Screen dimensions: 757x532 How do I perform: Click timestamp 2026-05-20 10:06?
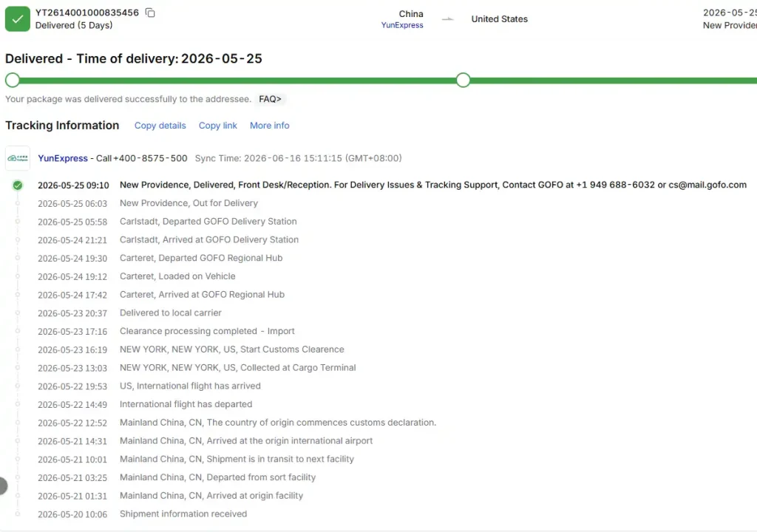[x=72, y=514]
